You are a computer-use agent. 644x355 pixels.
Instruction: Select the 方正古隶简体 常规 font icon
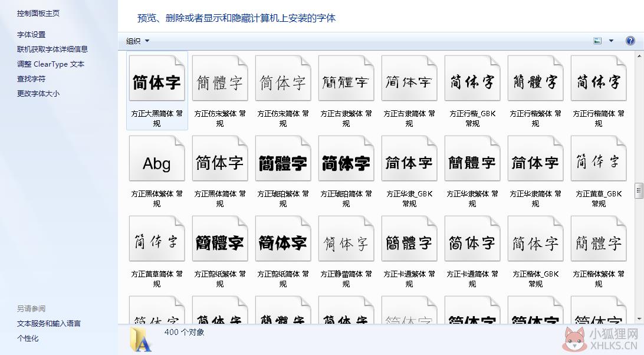(x=409, y=78)
